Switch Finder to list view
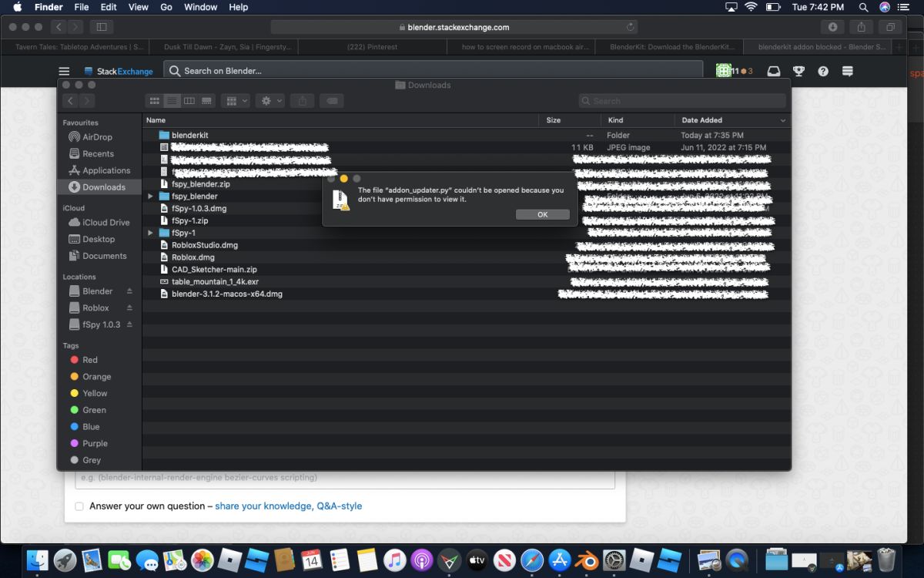 click(172, 101)
